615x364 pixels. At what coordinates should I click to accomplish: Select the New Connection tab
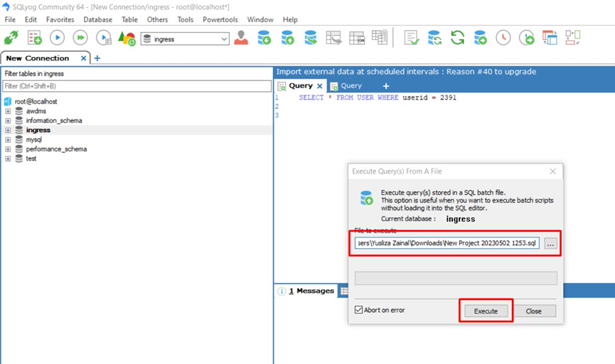click(38, 58)
